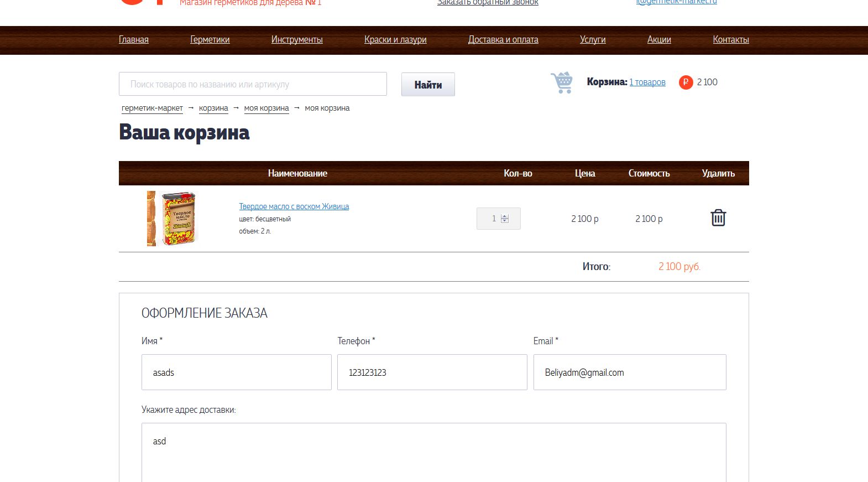The image size is (868, 482).
Task: Click the 'ОФОРМЛЕНИЕ ЗАКАЗА' heading
Action: [205, 313]
